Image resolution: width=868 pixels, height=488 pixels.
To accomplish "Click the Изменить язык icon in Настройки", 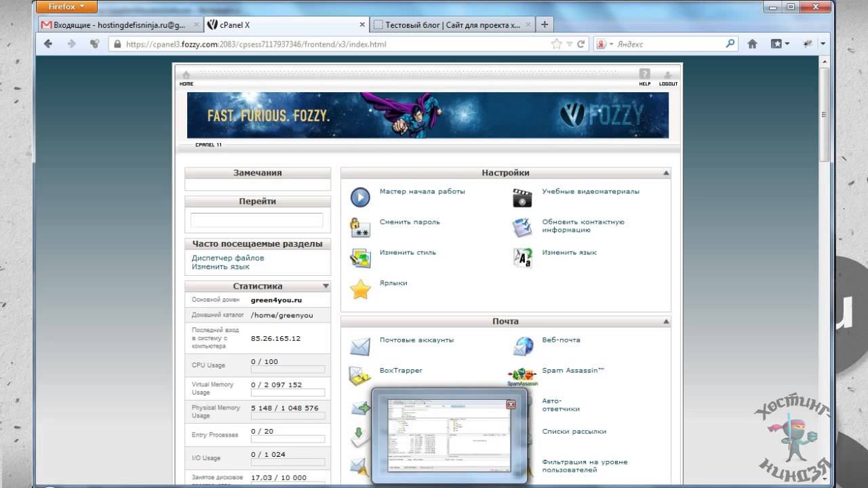I will coord(522,258).
